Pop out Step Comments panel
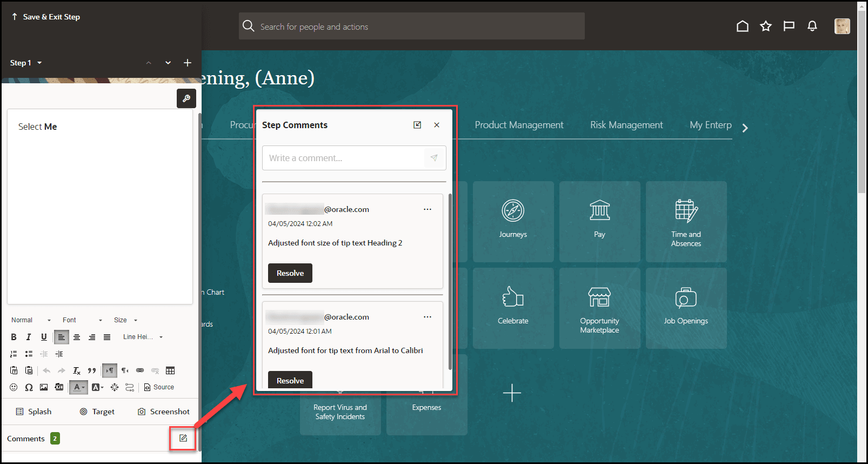868x464 pixels. 417,125
